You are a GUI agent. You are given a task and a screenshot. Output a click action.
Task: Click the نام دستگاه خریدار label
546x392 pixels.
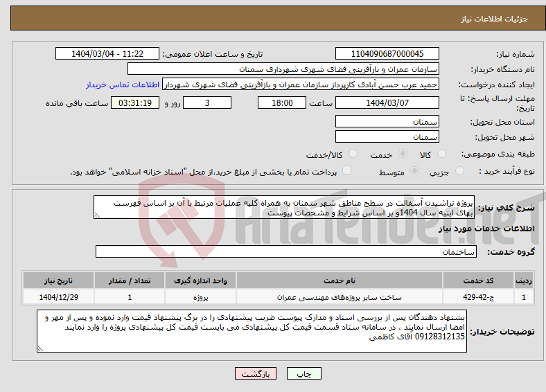click(503, 70)
